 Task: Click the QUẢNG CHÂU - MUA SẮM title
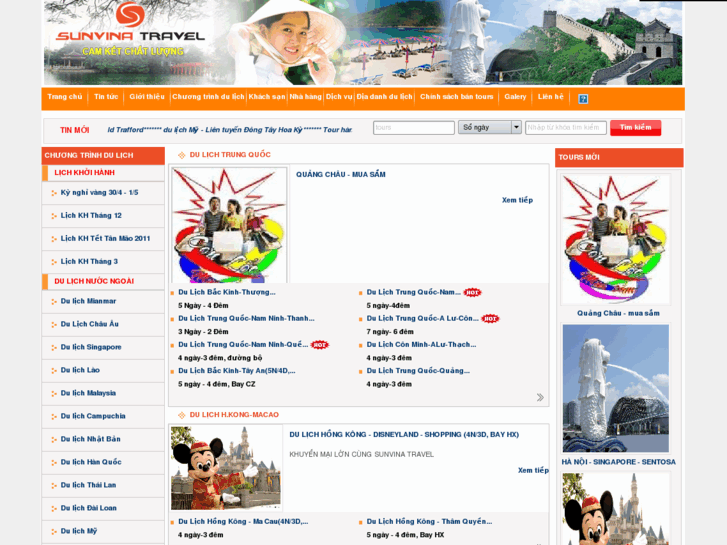pos(341,174)
